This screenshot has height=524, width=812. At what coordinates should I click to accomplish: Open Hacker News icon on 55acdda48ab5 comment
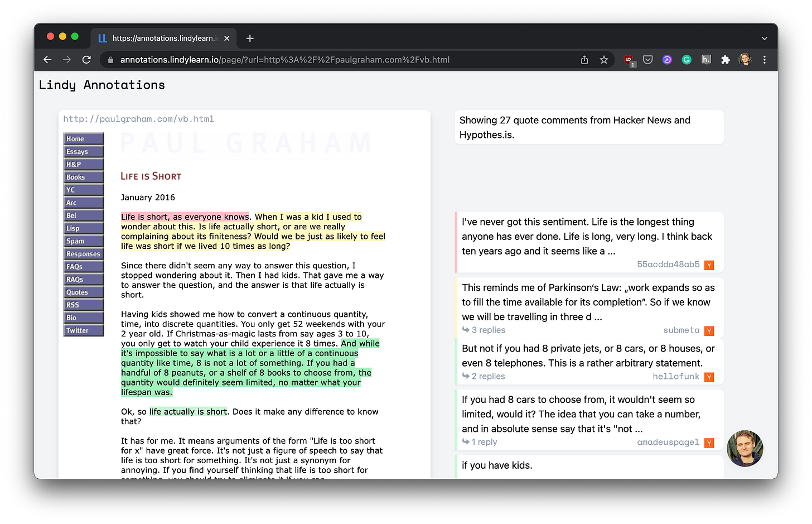(x=709, y=265)
